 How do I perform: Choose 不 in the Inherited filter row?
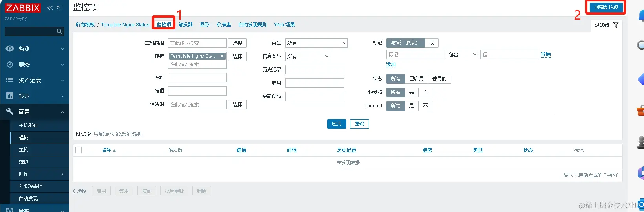tap(425, 106)
